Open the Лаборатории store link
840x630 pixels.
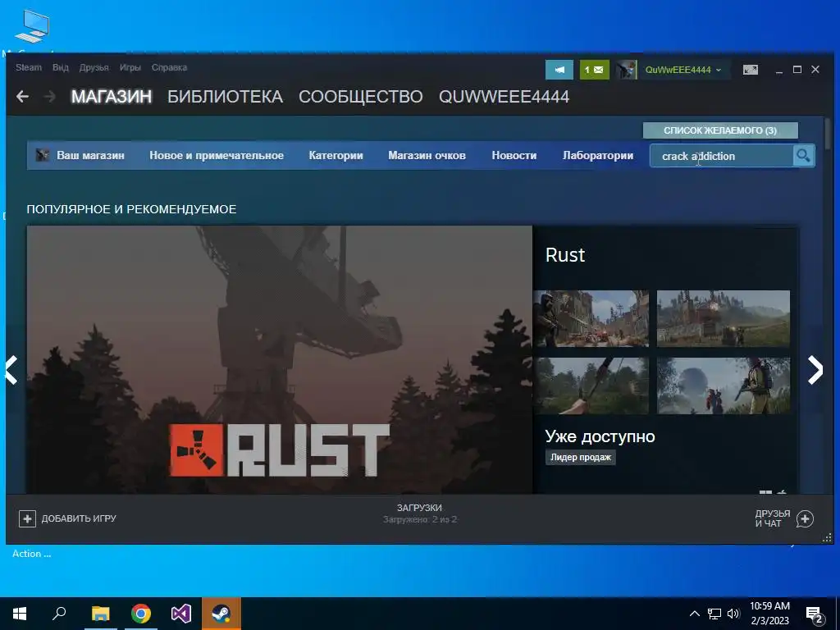(x=598, y=155)
